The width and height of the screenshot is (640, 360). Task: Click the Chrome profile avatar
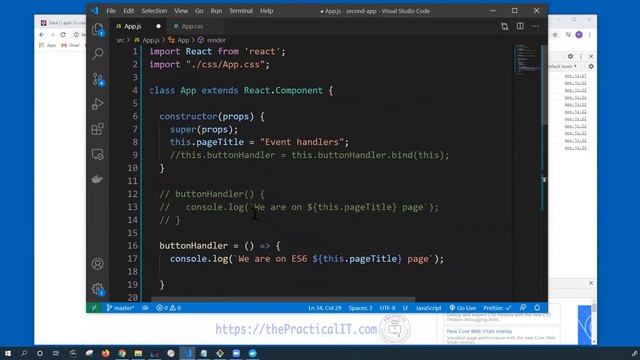click(x=579, y=35)
